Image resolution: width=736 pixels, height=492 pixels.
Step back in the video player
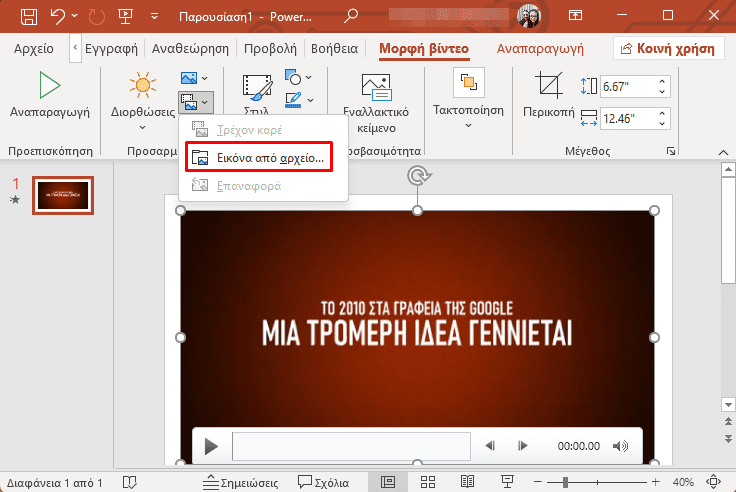coord(490,446)
